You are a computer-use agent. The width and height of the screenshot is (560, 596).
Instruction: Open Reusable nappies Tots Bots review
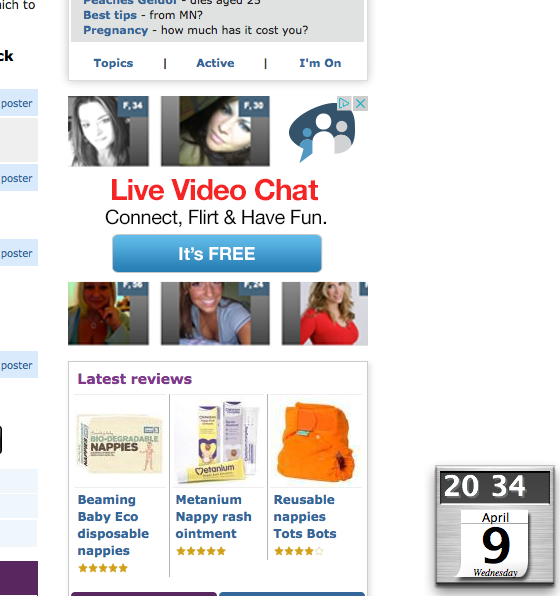(x=305, y=517)
